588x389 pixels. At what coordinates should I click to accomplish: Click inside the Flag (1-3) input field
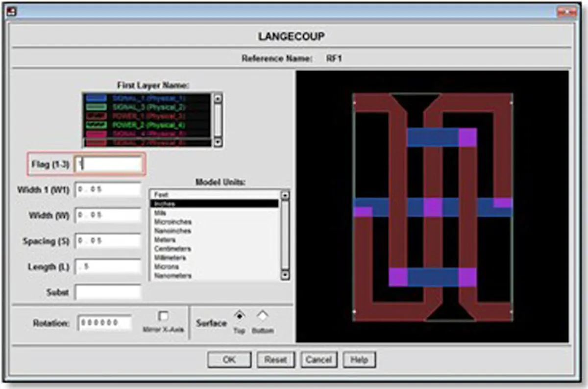pos(108,165)
